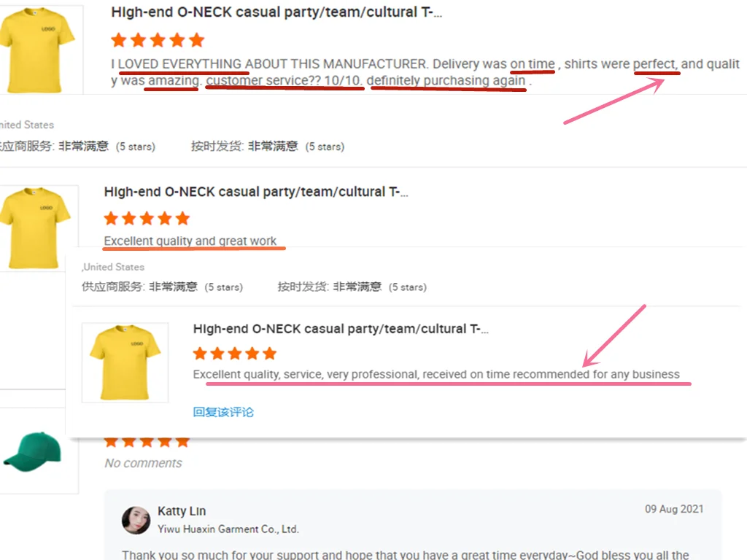Open yellow T-shirt thumbnail in first review
The height and width of the screenshot is (560, 747).
tap(38, 50)
